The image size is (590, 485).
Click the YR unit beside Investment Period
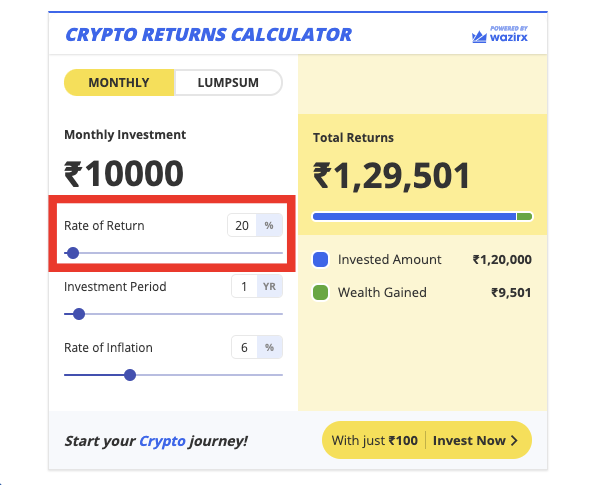pyautogui.click(x=269, y=286)
